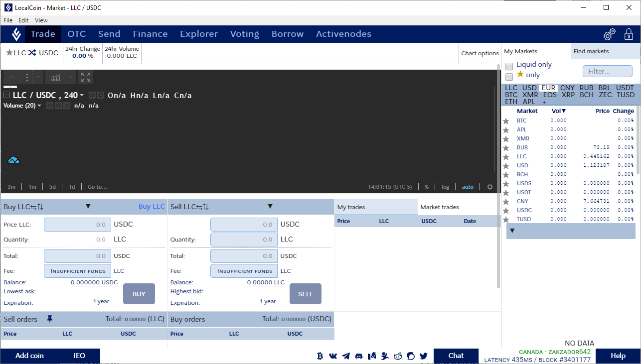Screen dimensions: 641x364
Task: Check the starred-only markets checkbox
Action: [x=509, y=77]
